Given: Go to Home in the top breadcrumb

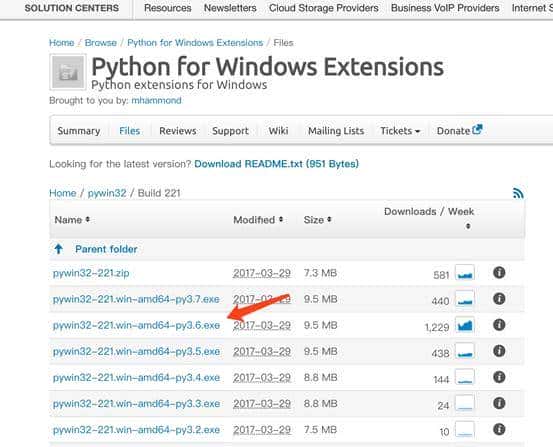Looking at the screenshot, I should 61,43.
